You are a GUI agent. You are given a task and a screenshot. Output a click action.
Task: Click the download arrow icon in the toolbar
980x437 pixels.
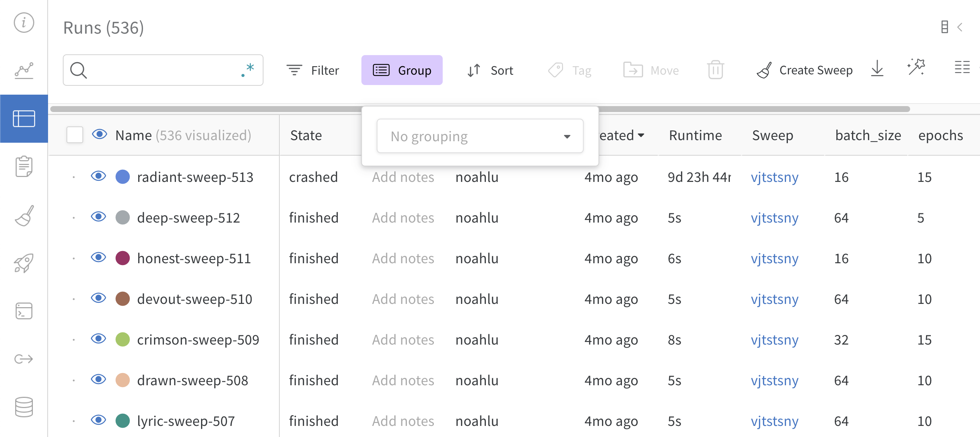[877, 69]
